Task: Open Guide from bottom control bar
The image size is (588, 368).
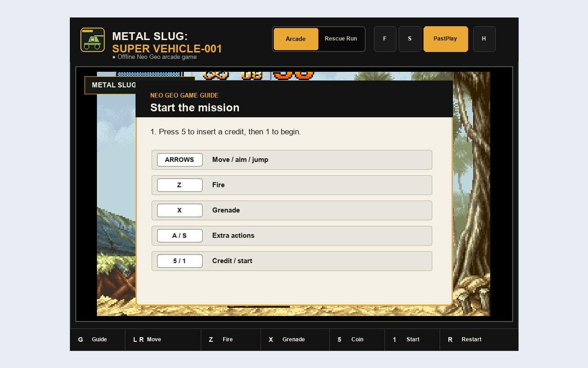Action: [x=98, y=339]
